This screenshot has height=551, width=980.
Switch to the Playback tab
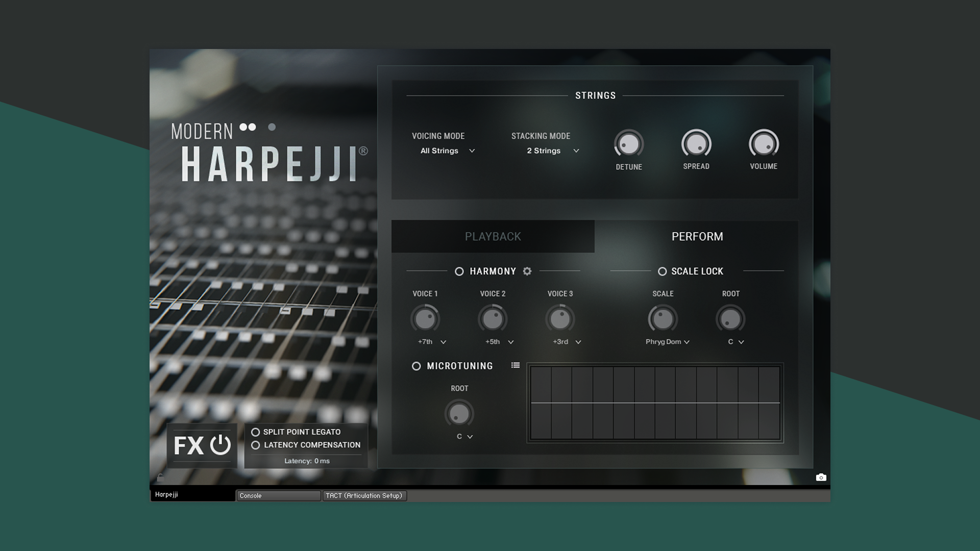[x=492, y=236]
